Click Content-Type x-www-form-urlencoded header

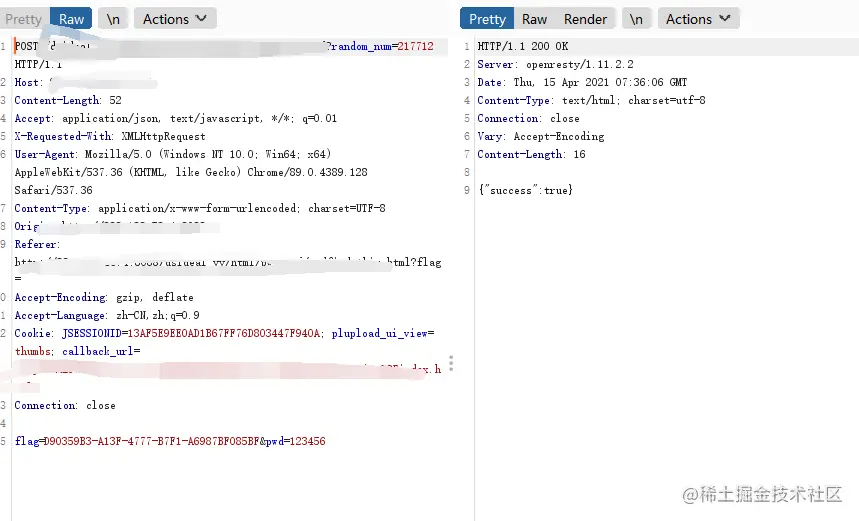coord(200,208)
